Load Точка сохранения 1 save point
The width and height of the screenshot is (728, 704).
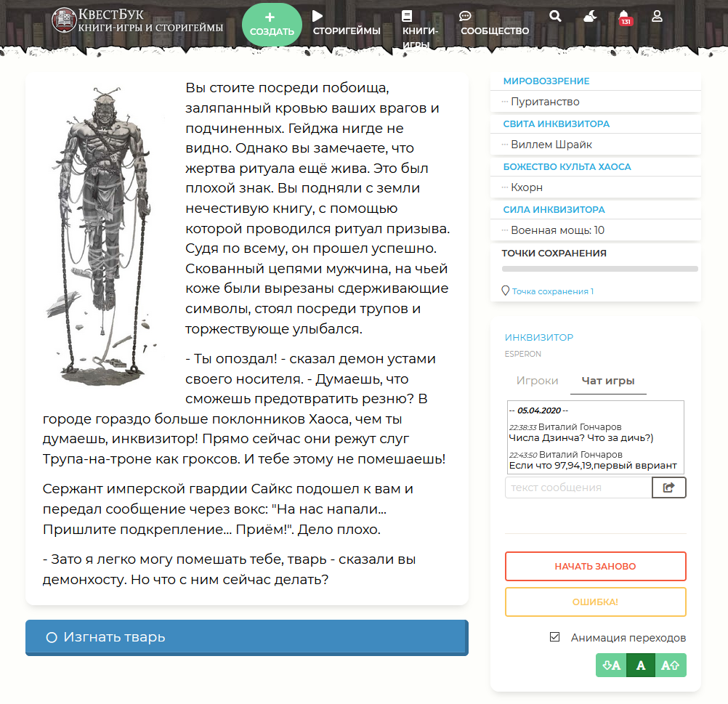552,291
